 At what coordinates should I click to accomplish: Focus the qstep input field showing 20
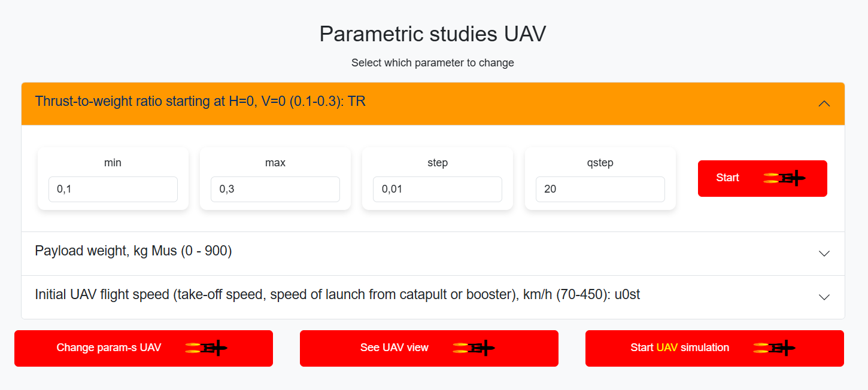600,189
